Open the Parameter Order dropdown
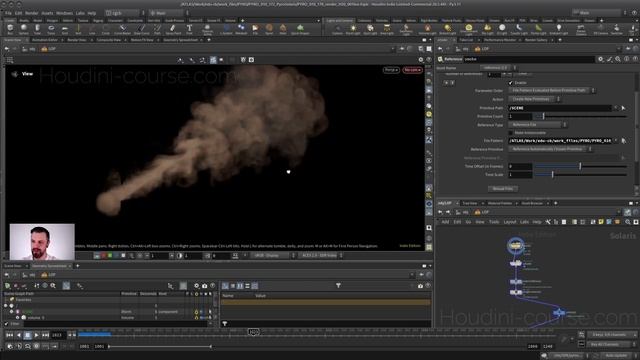 [552, 91]
